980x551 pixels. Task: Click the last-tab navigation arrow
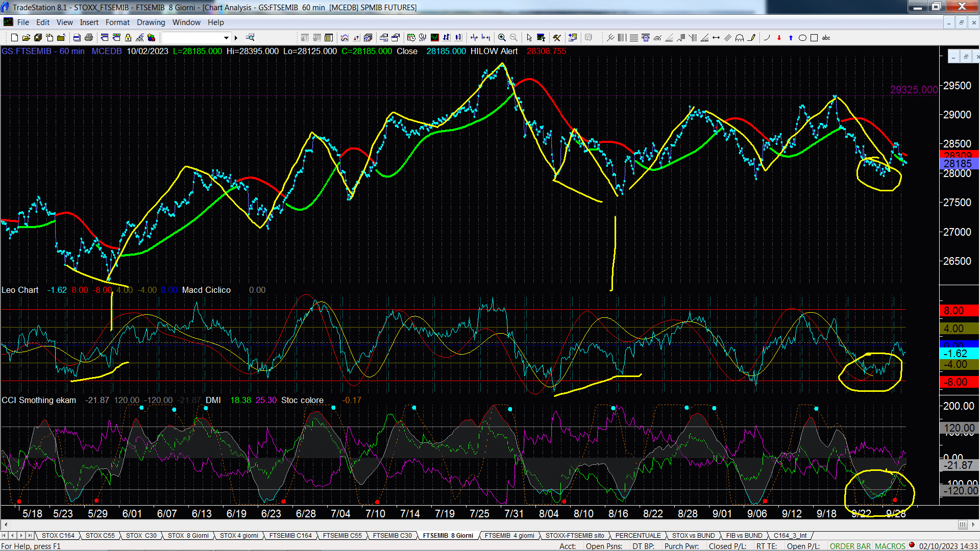(x=30, y=536)
